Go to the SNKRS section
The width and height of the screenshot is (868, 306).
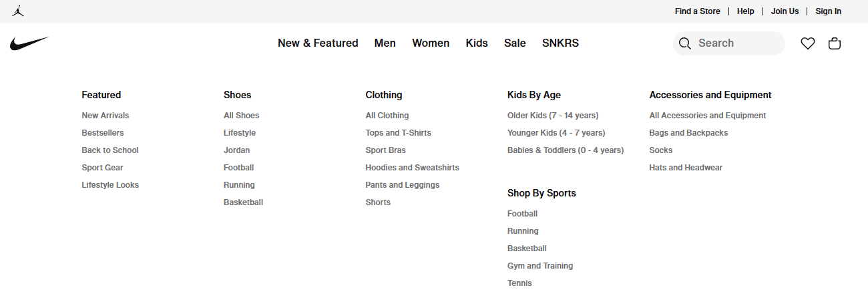pos(560,43)
